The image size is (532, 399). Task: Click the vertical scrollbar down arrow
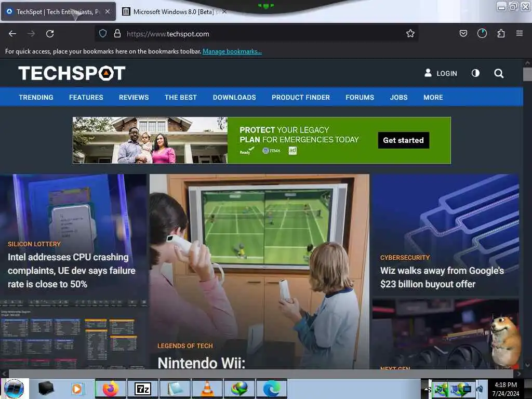(527, 365)
